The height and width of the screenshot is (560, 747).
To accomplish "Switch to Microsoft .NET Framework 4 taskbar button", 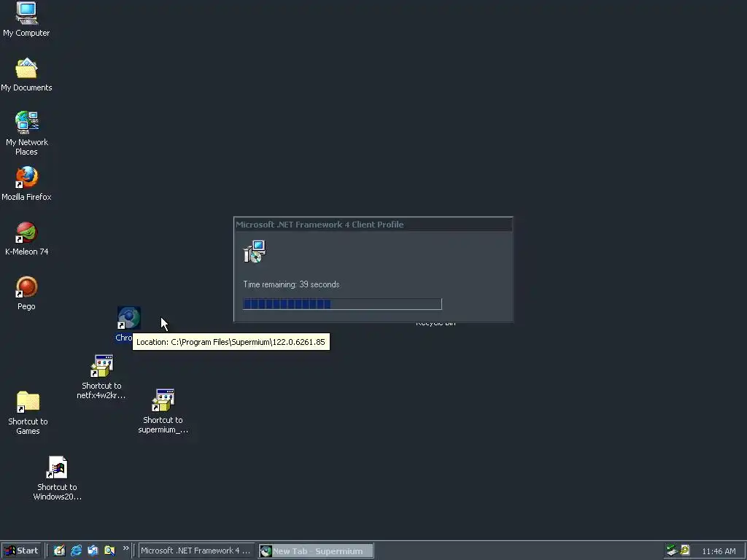I will tap(196, 551).
